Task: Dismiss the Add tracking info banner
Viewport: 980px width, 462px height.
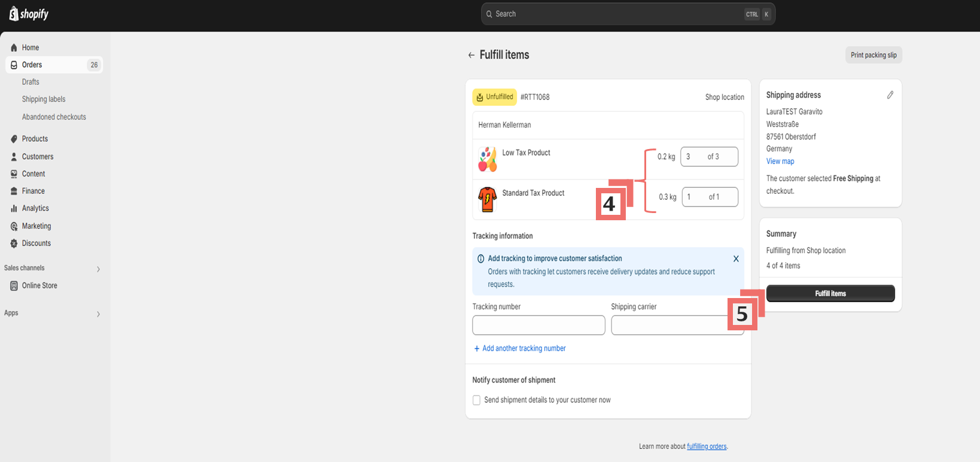Action: 736,259
